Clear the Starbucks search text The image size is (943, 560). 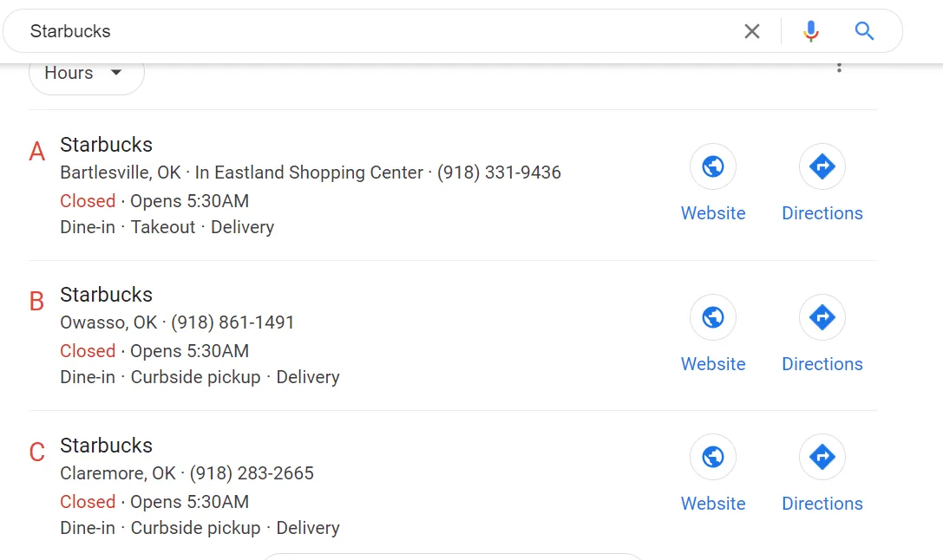click(751, 31)
